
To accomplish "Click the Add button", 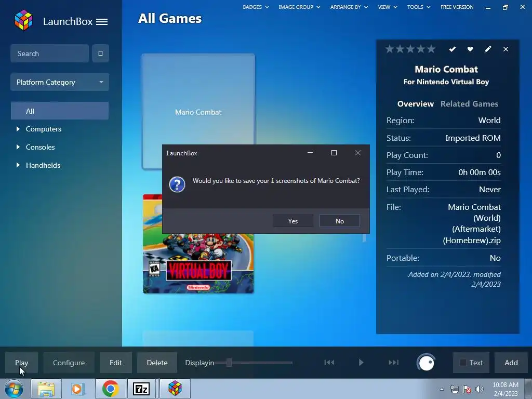I will (511, 362).
